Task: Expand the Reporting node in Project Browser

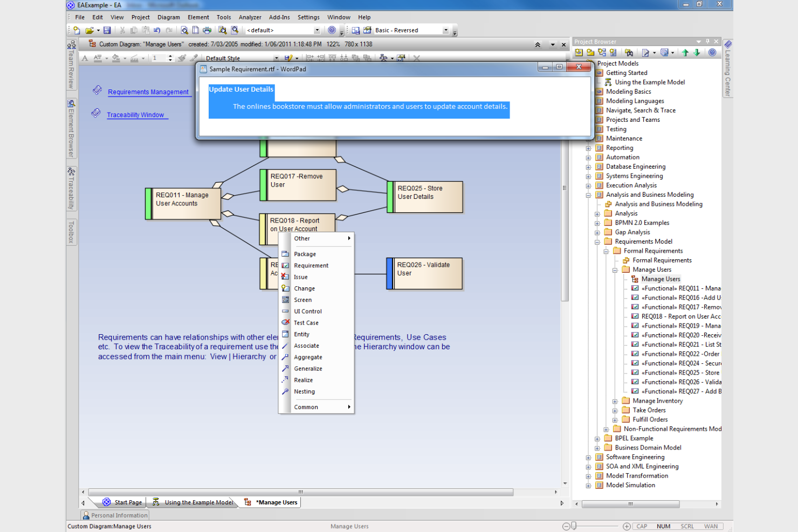Action: pos(588,148)
